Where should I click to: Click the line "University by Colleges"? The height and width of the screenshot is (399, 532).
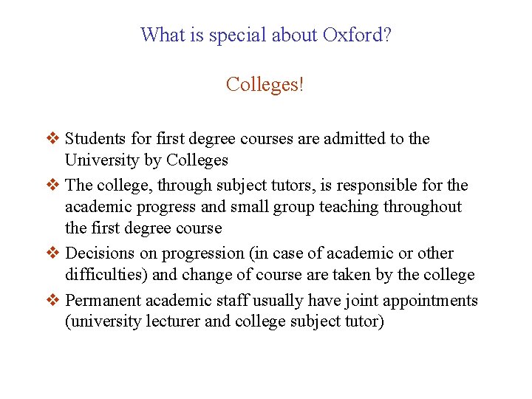click(x=146, y=160)
